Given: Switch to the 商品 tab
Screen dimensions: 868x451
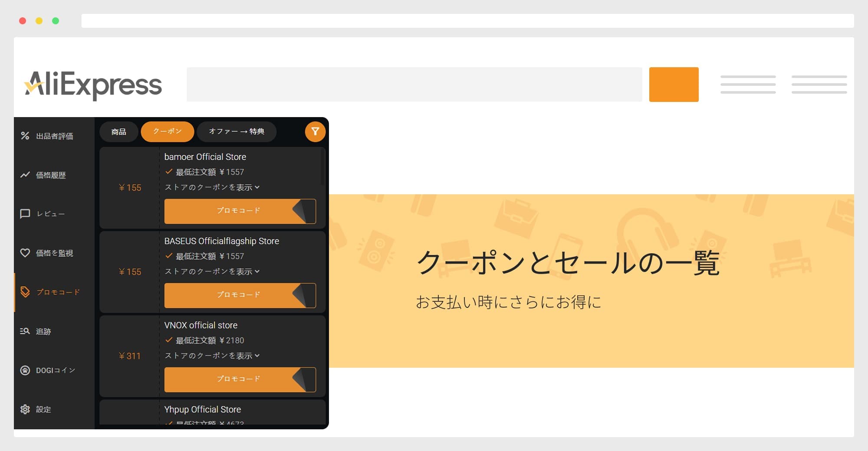Looking at the screenshot, I should pyautogui.click(x=118, y=131).
